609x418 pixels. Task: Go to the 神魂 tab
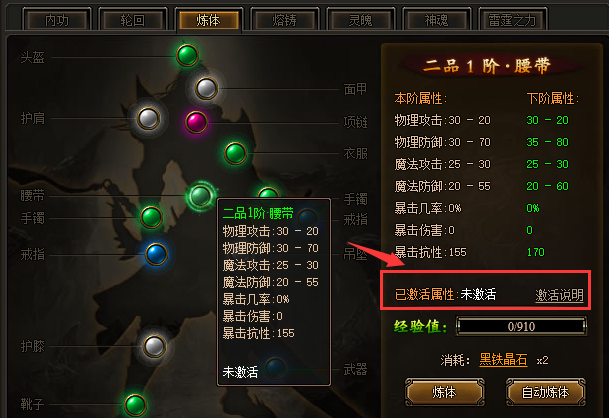tap(436, 20)
